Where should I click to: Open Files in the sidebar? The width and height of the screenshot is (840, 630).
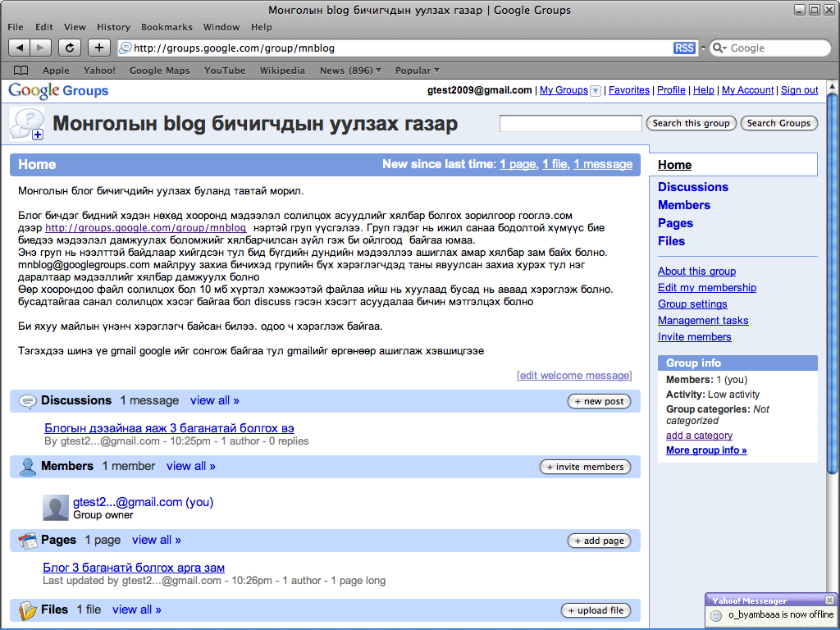pyautogui.click(x=671, y=241)
